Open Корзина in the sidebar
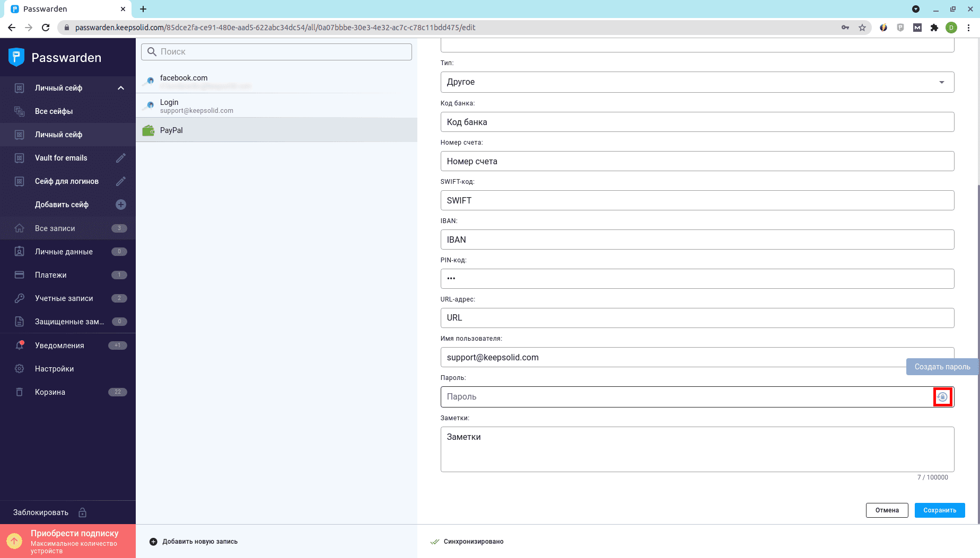Image resolution: width=980 pixels, height=558 pixels. [x=50, y=392]
